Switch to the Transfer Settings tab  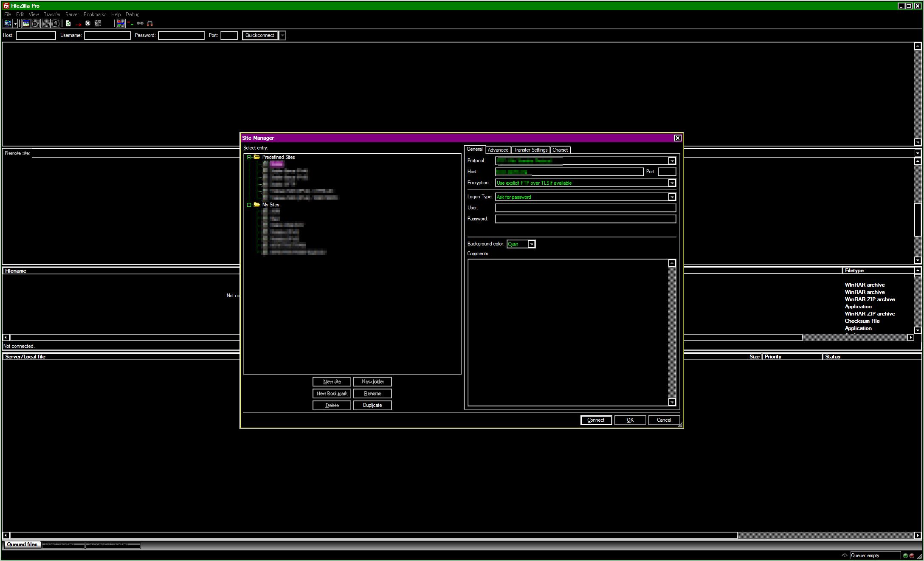tap(530, 150)
